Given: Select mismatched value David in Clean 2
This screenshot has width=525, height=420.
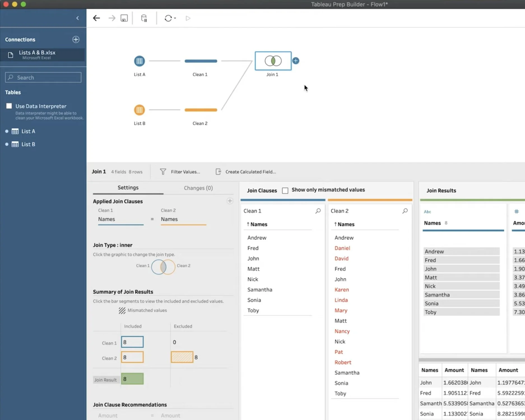Looking at the screenshot, I should point(341,258).
